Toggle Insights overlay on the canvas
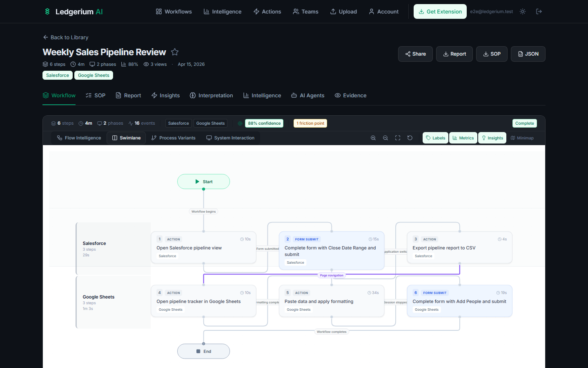588x368 pixels. [492, 138]
